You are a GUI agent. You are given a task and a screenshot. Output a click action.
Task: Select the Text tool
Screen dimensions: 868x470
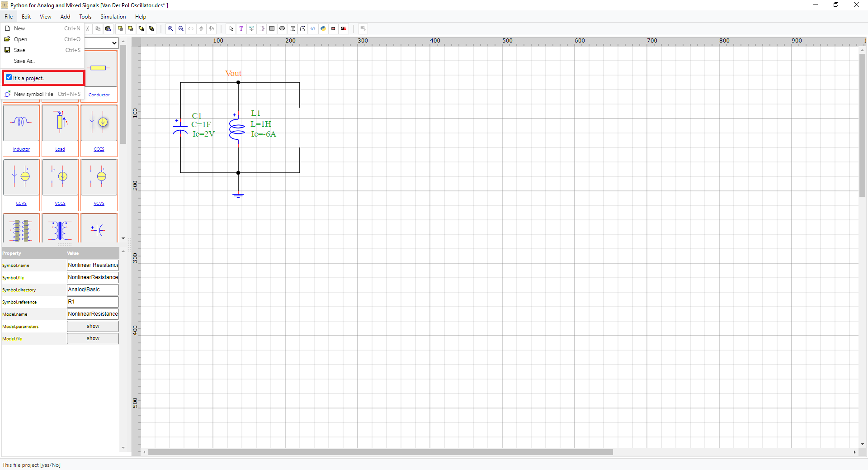click(x=241, y=28)
